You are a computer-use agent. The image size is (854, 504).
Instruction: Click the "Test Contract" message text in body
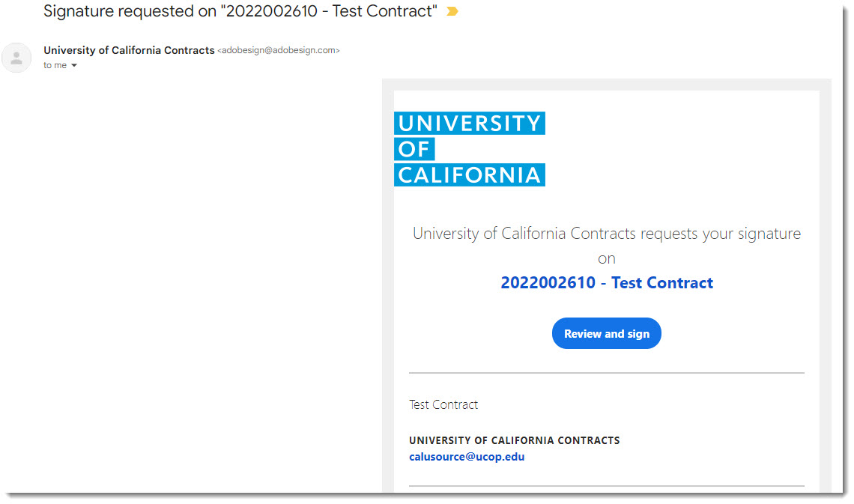(443, 405)
